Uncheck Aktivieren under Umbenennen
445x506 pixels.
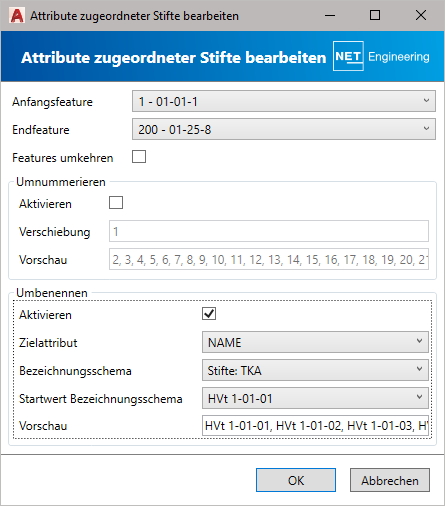click(x=209, y=314)
